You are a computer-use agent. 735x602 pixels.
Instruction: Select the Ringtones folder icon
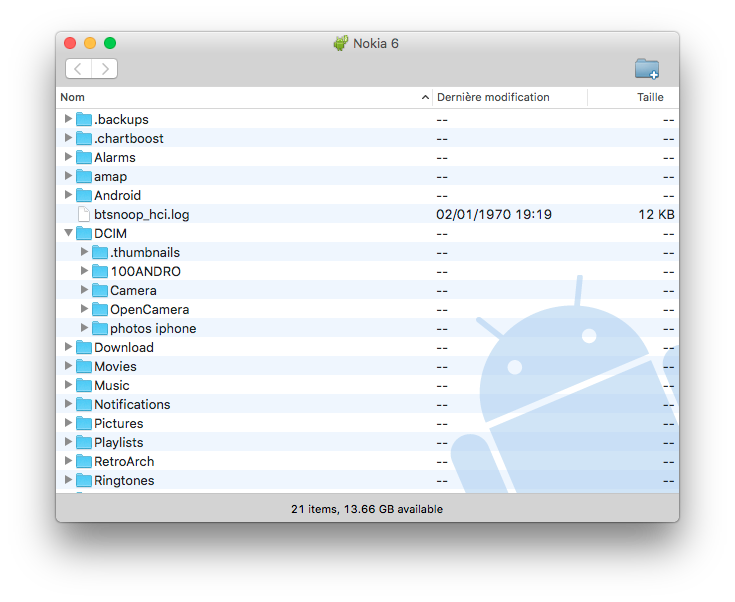(84, 480)
